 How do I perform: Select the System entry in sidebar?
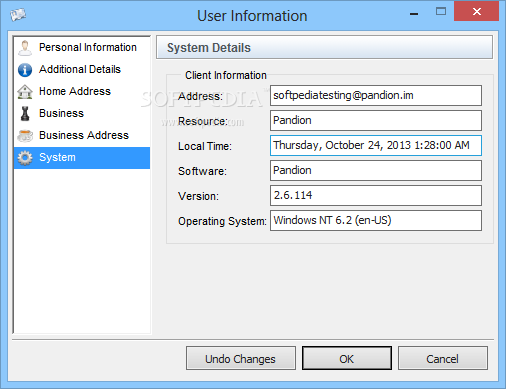82,158
